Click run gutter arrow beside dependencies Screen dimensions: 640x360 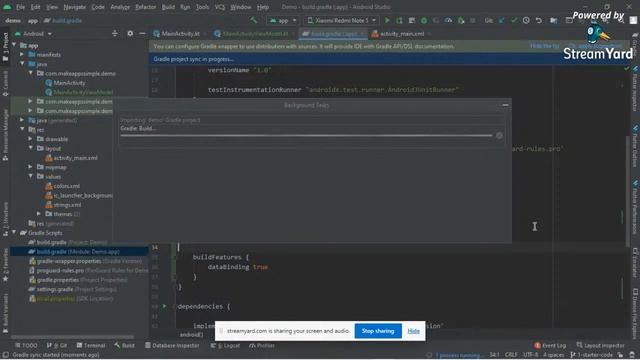pyautogui.click(x=164, y=306)
